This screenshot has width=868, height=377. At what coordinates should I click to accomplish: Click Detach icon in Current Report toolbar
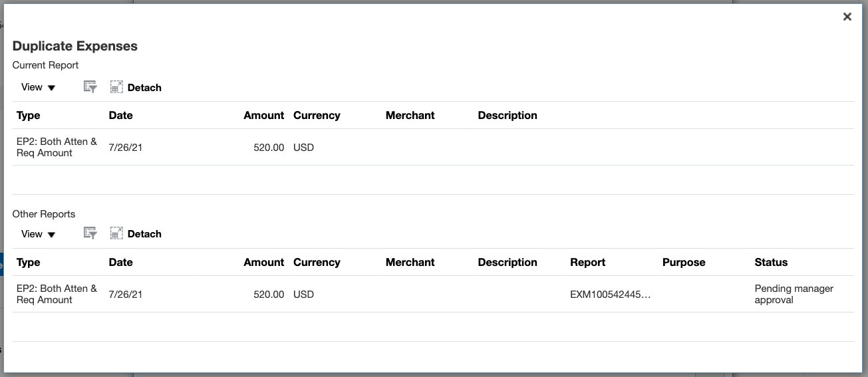click(116, 87)
